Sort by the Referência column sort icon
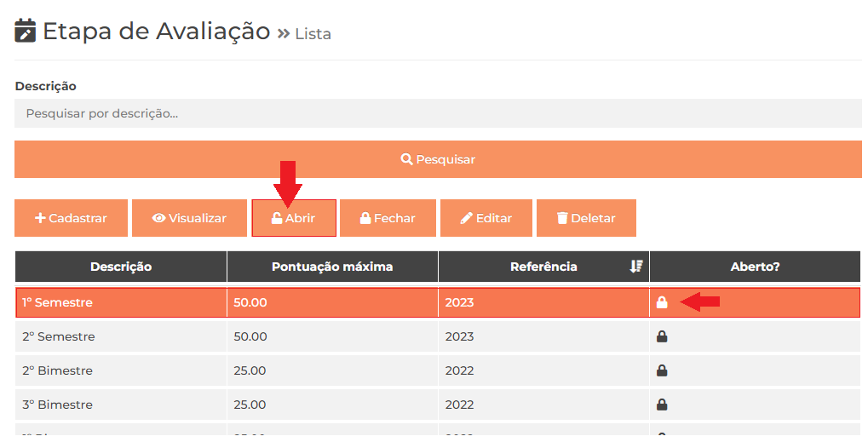Image resolution: width=868 pixels, height=442 pixels. click(x=636, y=267)
